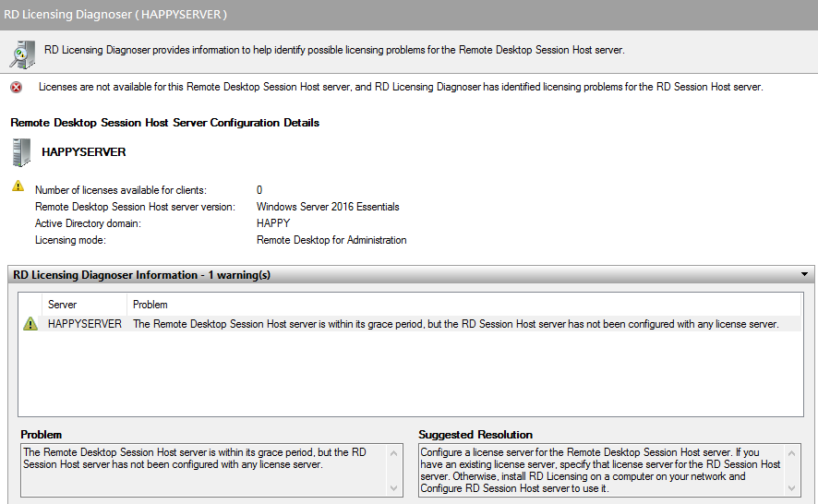
Task: Click the RD Licensing Diagnoser magnifier icon
Action: (x=21, y=54)
